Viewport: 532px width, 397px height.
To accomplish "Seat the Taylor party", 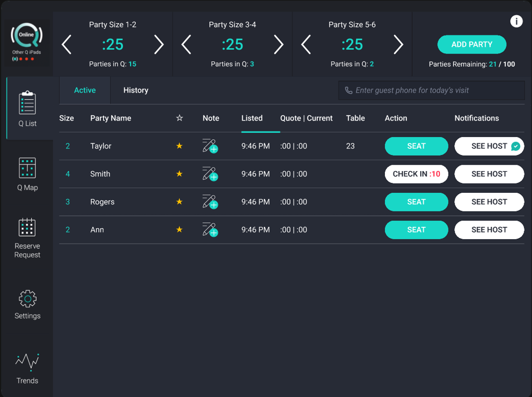I will [x=416, y=146].
